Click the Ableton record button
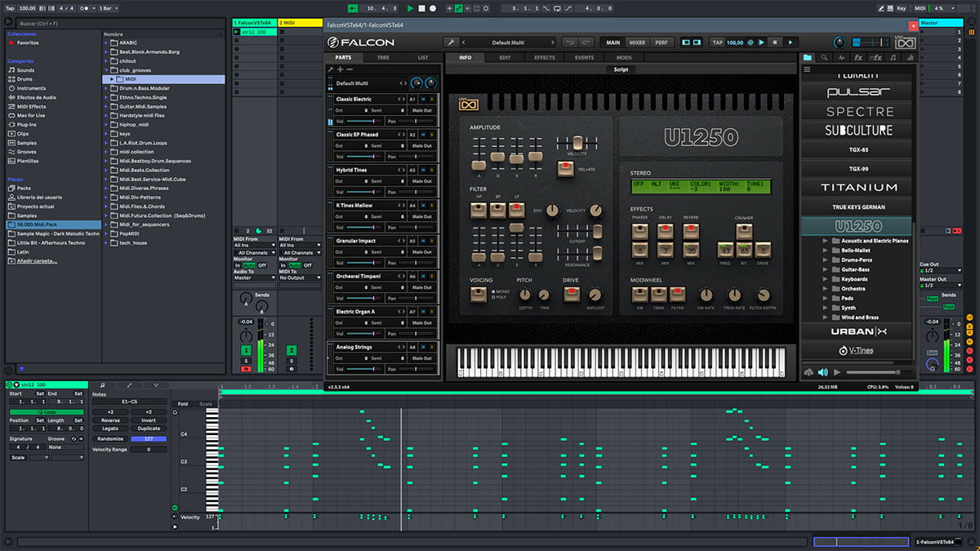This screenshot has height=551, width=980. 433,8
